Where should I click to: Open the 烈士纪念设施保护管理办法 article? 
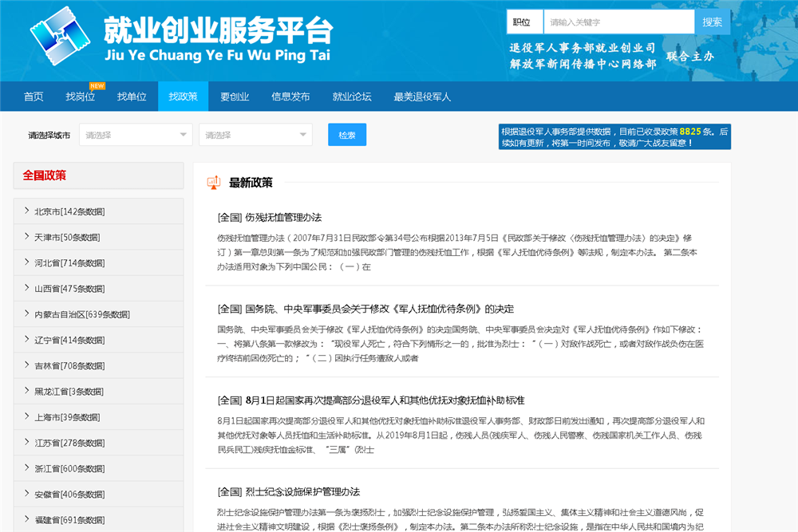click(289, 491)
